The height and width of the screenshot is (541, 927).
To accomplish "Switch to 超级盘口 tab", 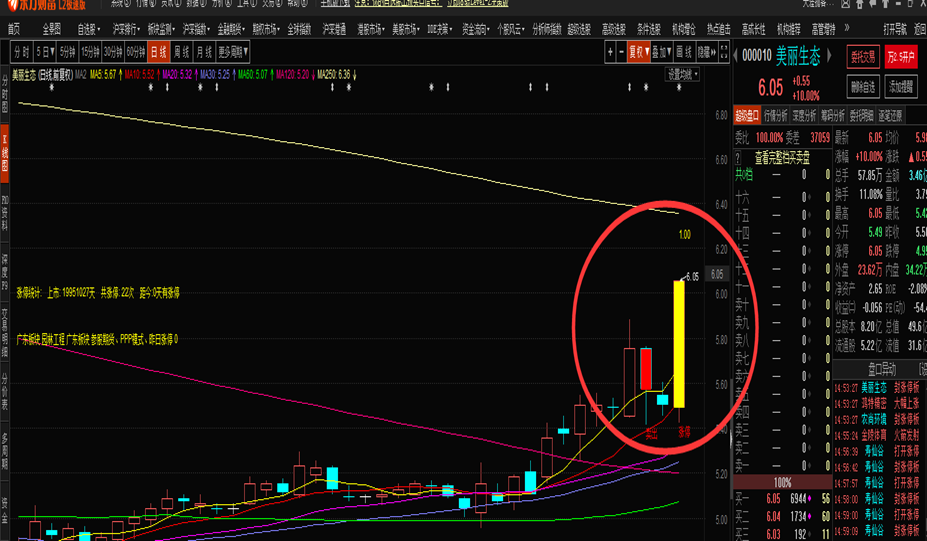I will tap(747, 115).
